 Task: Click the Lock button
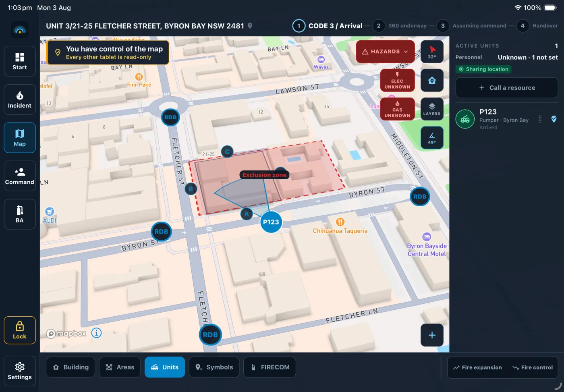pyautogui.click(x=20, y=330)
